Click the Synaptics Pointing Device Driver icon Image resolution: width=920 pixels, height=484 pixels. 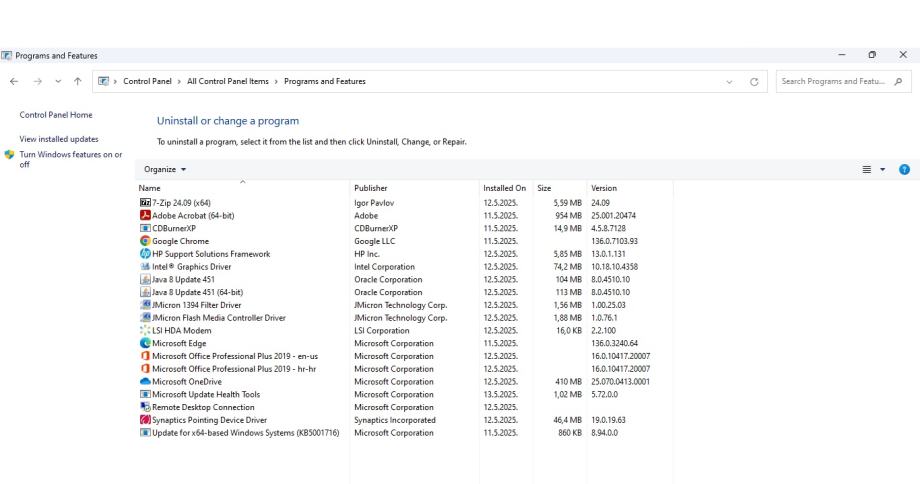click(145, 420)
